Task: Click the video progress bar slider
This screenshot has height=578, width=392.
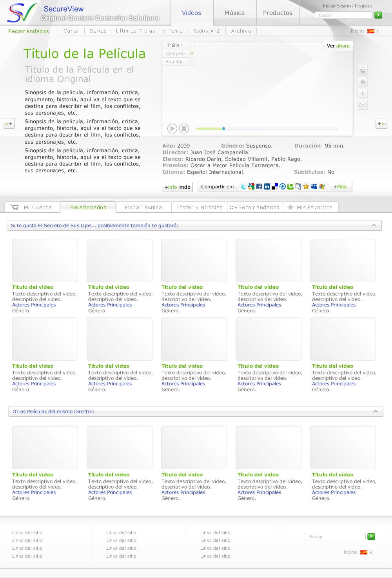Action: click(x=223, y=129)
